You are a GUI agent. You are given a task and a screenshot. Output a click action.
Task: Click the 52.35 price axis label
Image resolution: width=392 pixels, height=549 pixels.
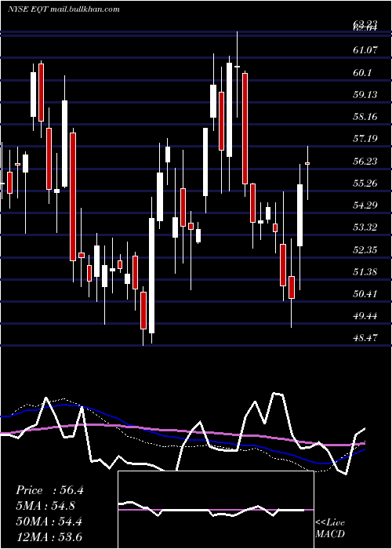pyautogui.click(x=365, y=249)
